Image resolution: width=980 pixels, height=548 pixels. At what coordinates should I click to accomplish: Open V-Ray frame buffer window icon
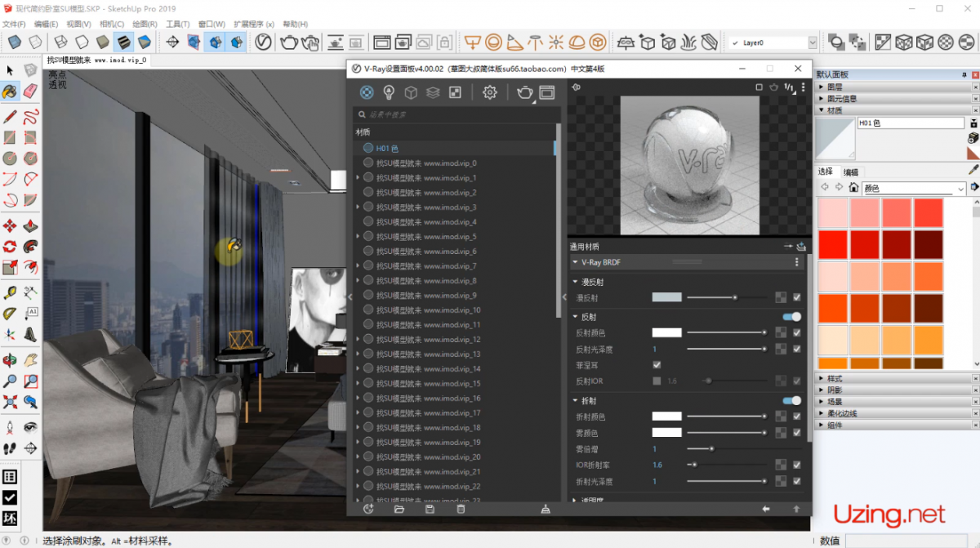(546, 92)
